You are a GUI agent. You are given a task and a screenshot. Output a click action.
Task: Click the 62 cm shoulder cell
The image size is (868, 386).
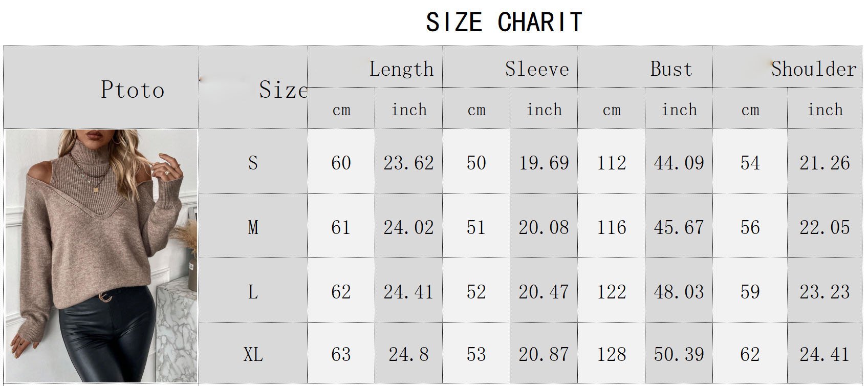(x=750, y=354)
